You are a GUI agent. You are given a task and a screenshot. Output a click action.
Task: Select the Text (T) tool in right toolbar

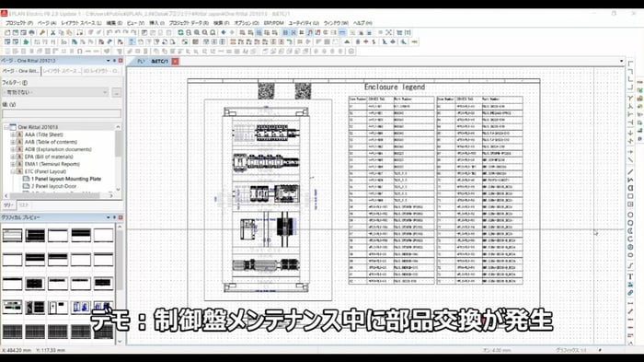click(x=630, y=276)
